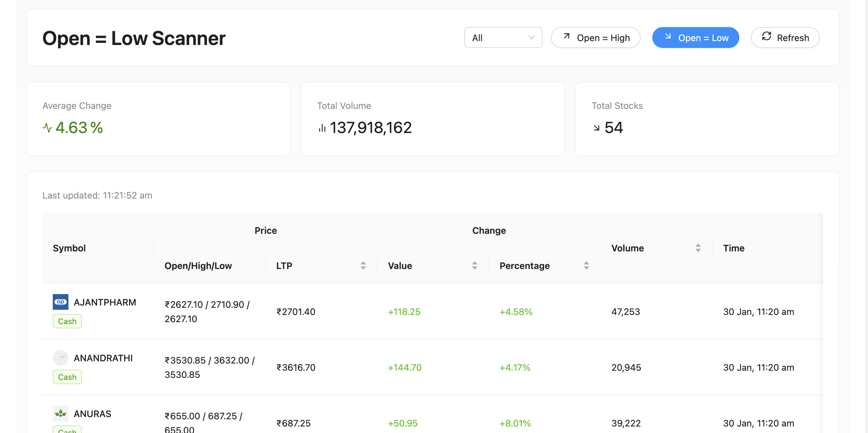Sort by Percentage column arrows
The height and width of the screenshot is (433, 868).
pos(586,266)
